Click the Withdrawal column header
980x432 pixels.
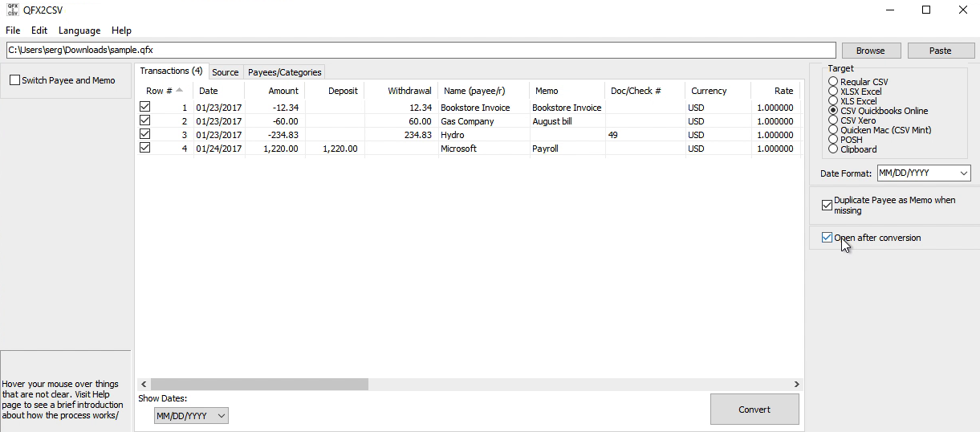click(x=401, y=91)
